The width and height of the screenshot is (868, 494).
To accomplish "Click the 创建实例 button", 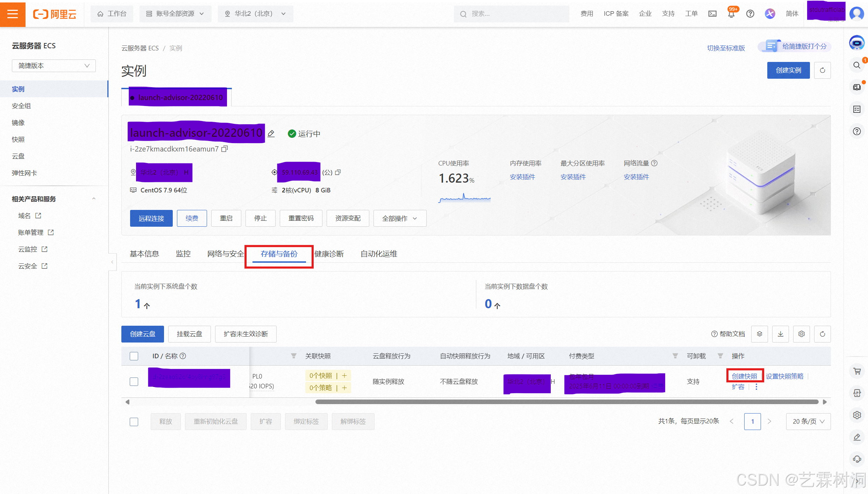I will [788, 70].
